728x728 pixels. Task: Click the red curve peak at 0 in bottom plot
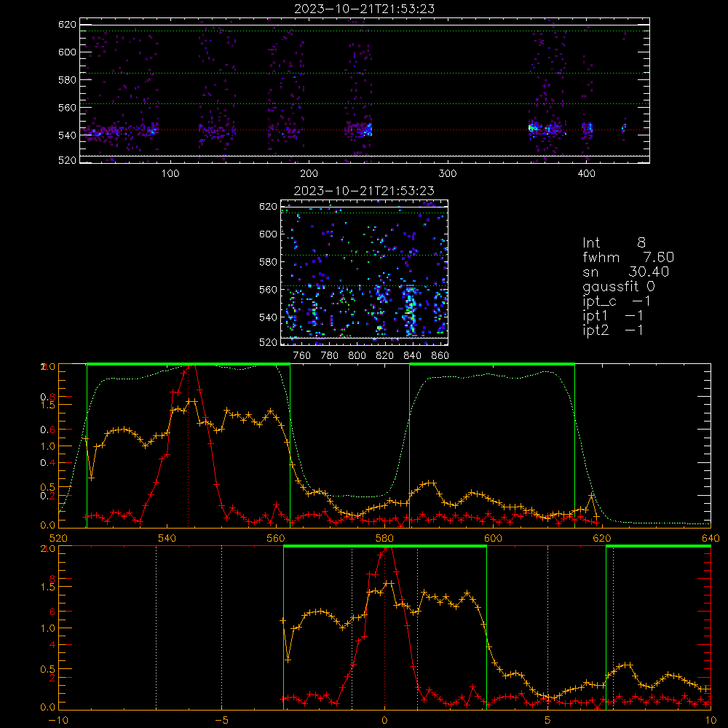point(387,548)
